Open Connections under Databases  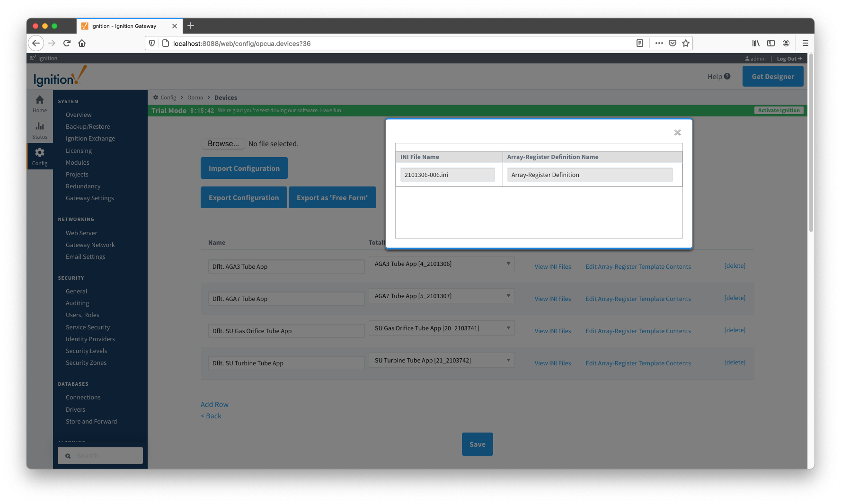pos(83,397)
